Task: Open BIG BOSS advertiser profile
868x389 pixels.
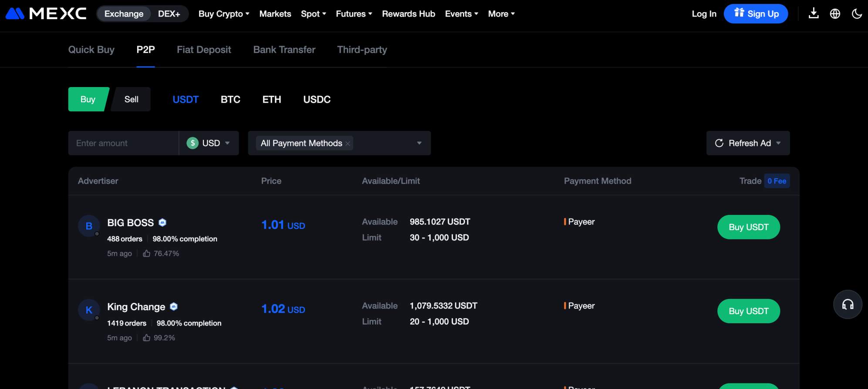Action: click(x=131, y=223)
